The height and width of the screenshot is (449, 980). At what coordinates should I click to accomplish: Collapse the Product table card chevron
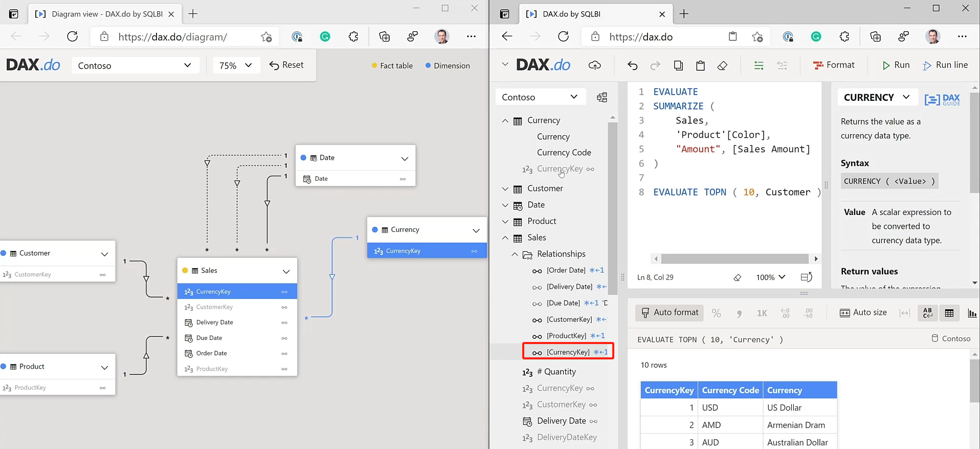pos(104,367)
